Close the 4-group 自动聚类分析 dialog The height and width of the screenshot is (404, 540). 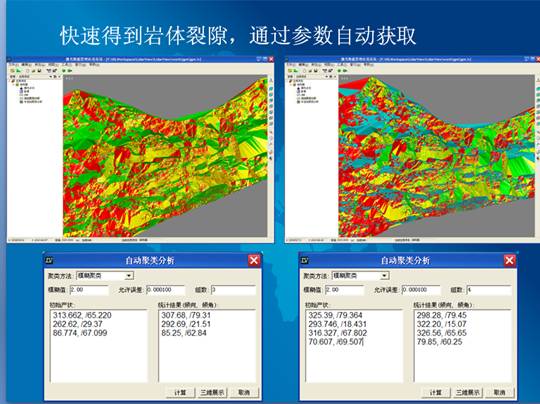510,260
